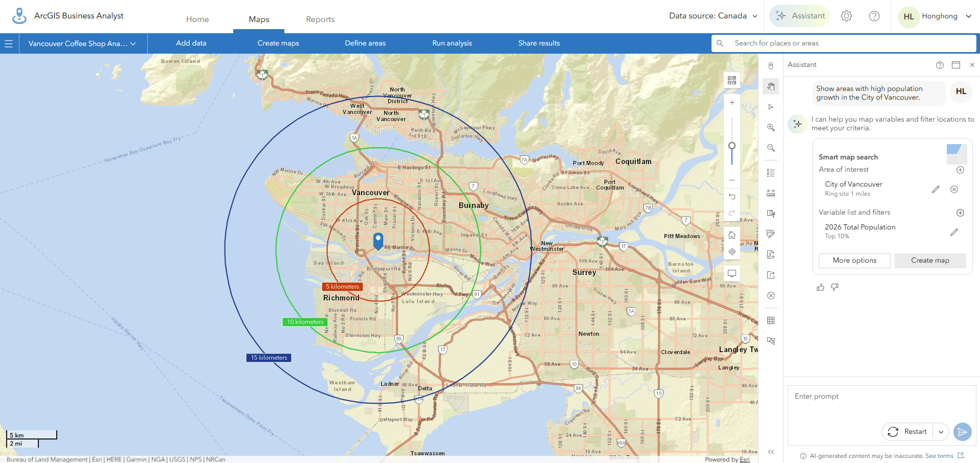Viewport: 980px width, 463px height.
Task: Toggle the Assistant button in header
Action: (799, 16)
